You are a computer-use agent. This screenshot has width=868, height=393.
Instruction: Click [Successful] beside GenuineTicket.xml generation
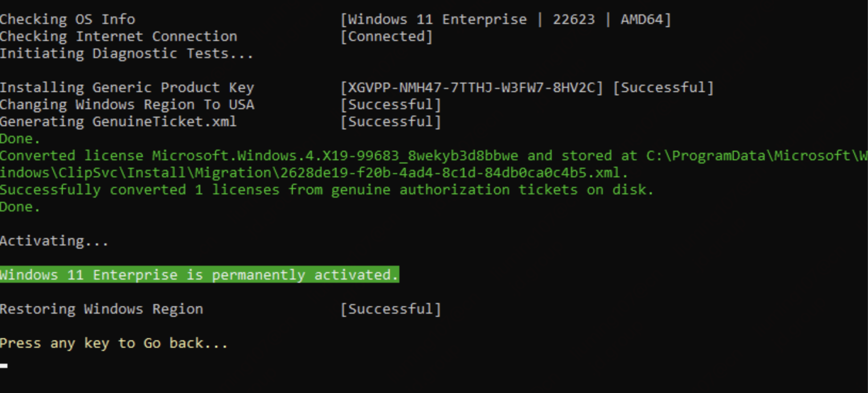click(391, 121)
